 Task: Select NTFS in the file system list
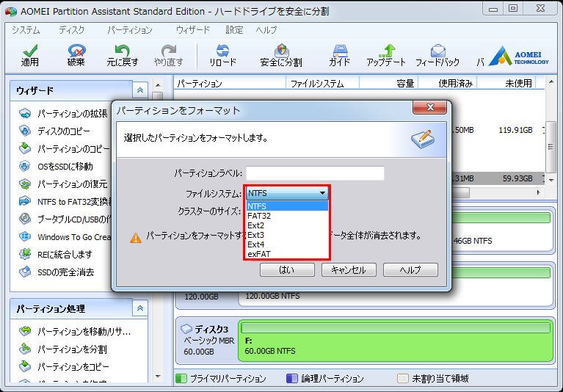(x=287, y=206)
